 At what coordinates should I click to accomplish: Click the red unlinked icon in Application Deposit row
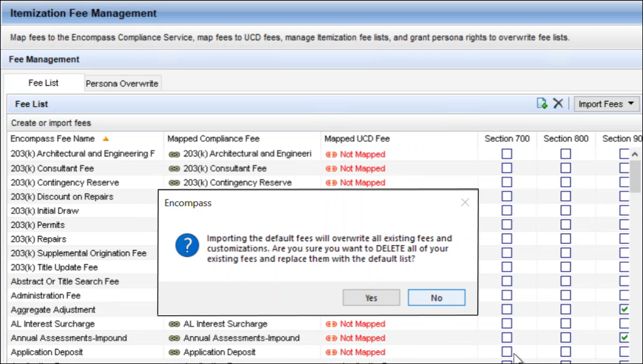tap(331, 352)
